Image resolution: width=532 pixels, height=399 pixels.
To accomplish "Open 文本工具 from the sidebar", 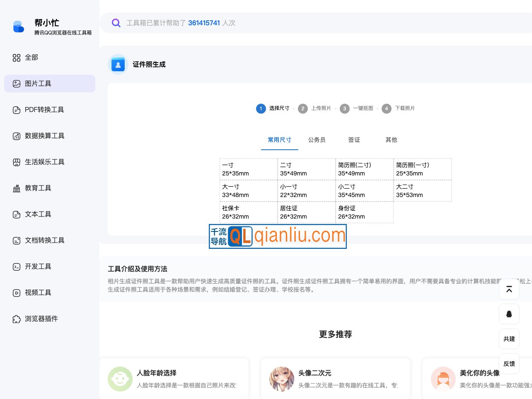I will [38, 214].
